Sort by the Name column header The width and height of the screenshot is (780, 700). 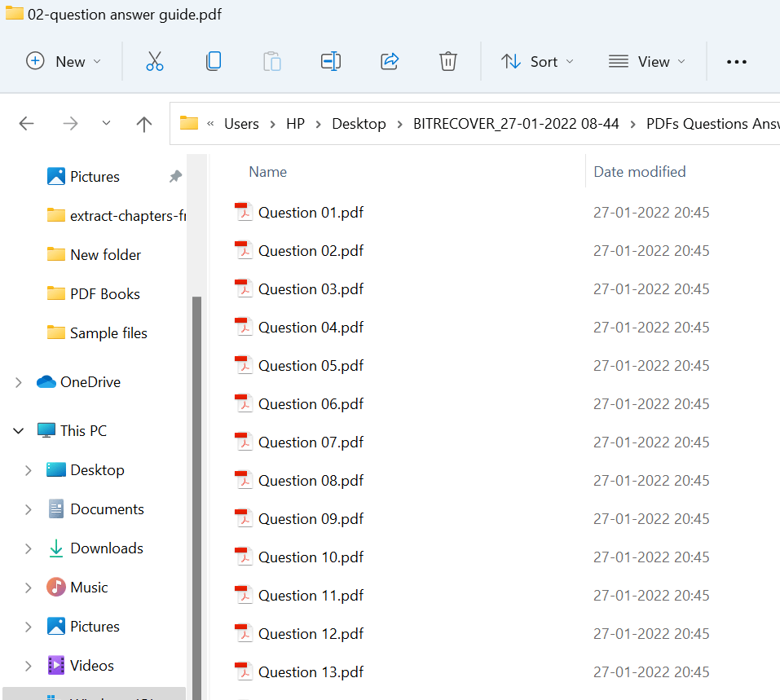[x=268, y=171]
